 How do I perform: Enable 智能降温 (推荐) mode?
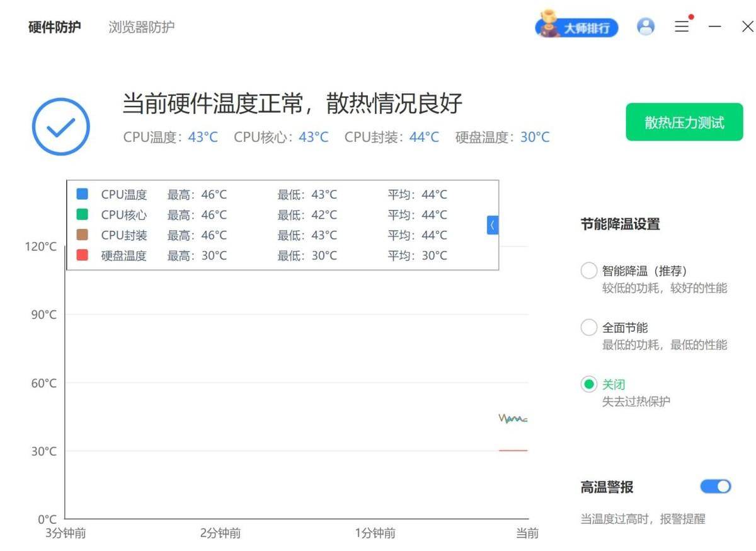588,270
